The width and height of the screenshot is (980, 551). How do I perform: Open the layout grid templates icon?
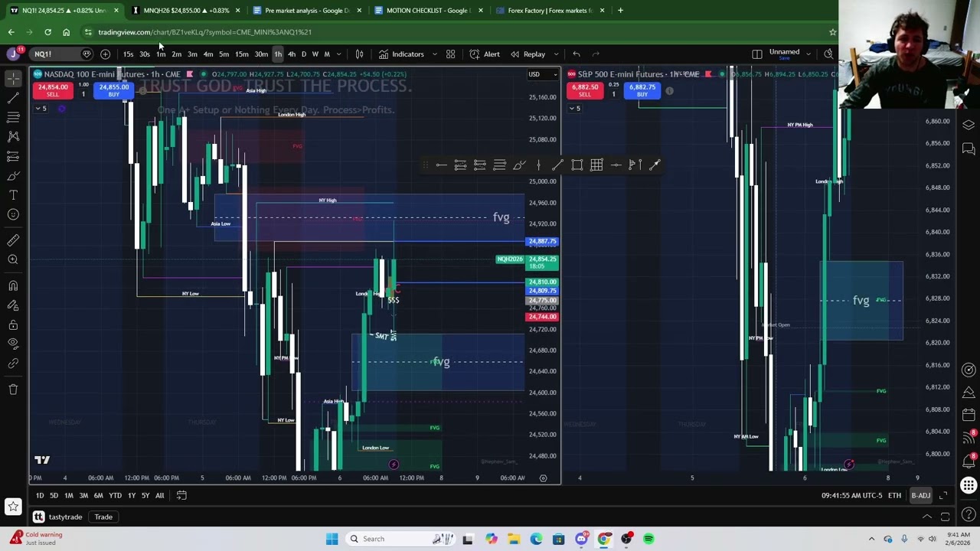point(450,54)
